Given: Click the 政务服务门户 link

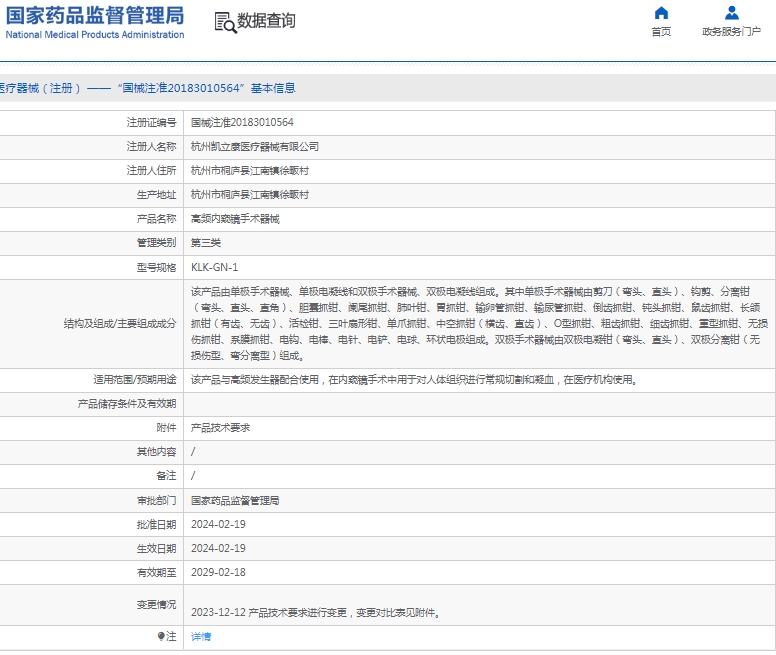Looking at the screenshot, I should [x=731, y=32].
